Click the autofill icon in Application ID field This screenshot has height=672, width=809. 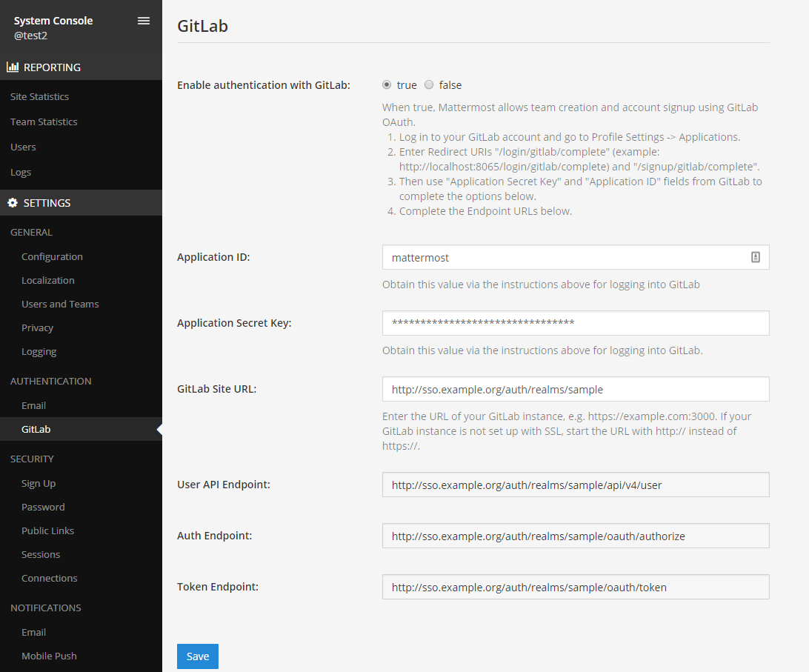(x=756, y=257)
